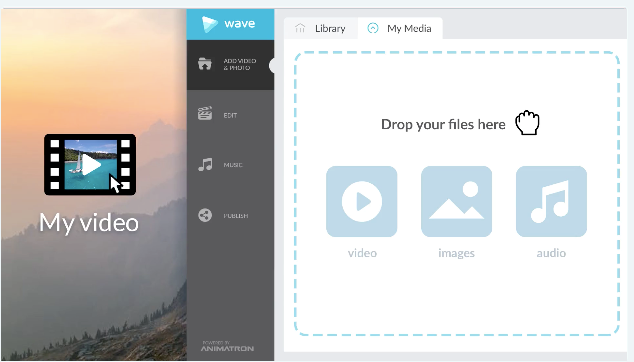Click the 'My video' title text
The height and width of the screenshot is (362, 634).
click(x=89, y=222)
